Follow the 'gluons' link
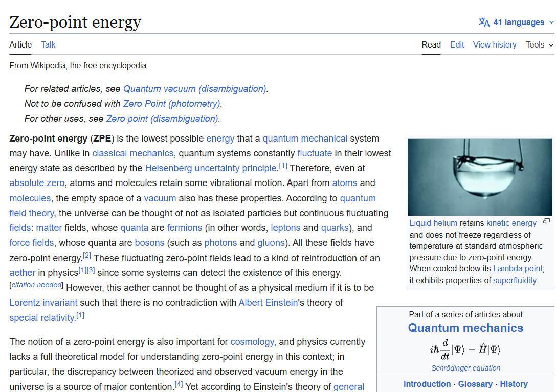Image resolution: width=556 pixels, height=392 pixels. pyautogui.click(x=271, y=243)
